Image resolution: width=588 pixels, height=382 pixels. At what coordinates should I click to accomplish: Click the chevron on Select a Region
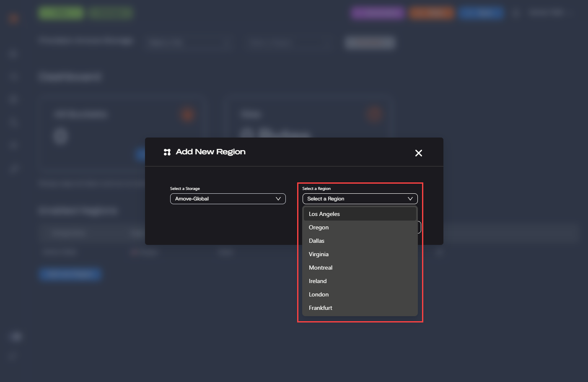coord(410,199)
